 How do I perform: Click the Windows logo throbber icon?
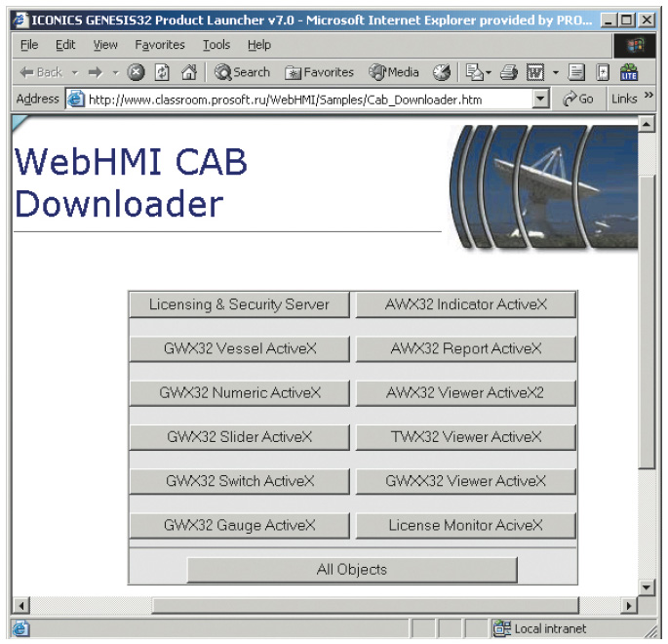634,46
